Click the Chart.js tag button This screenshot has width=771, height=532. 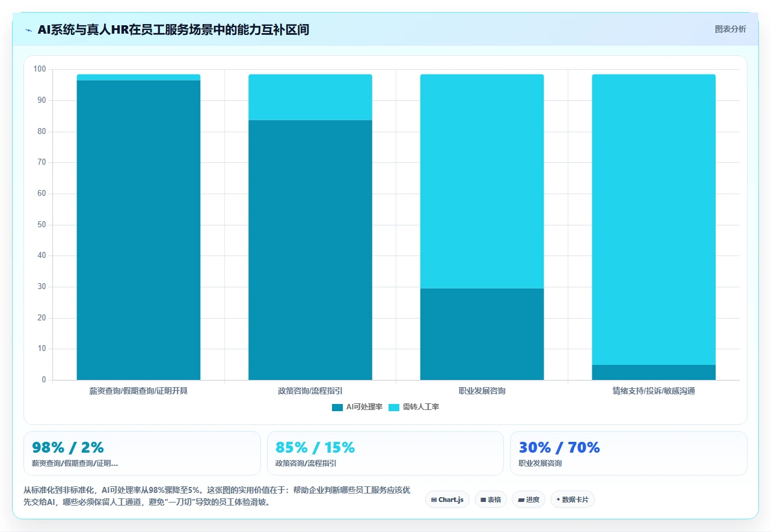(447, 500)
